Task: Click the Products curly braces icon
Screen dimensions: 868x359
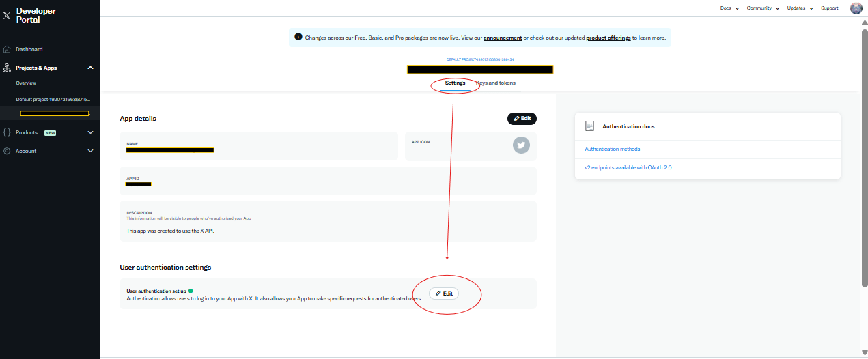Action: (7, 132)
